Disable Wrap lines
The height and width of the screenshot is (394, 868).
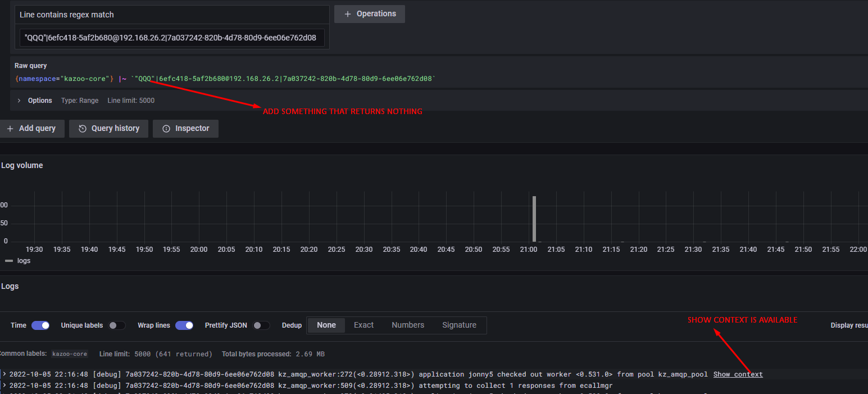tap(184, 325)
